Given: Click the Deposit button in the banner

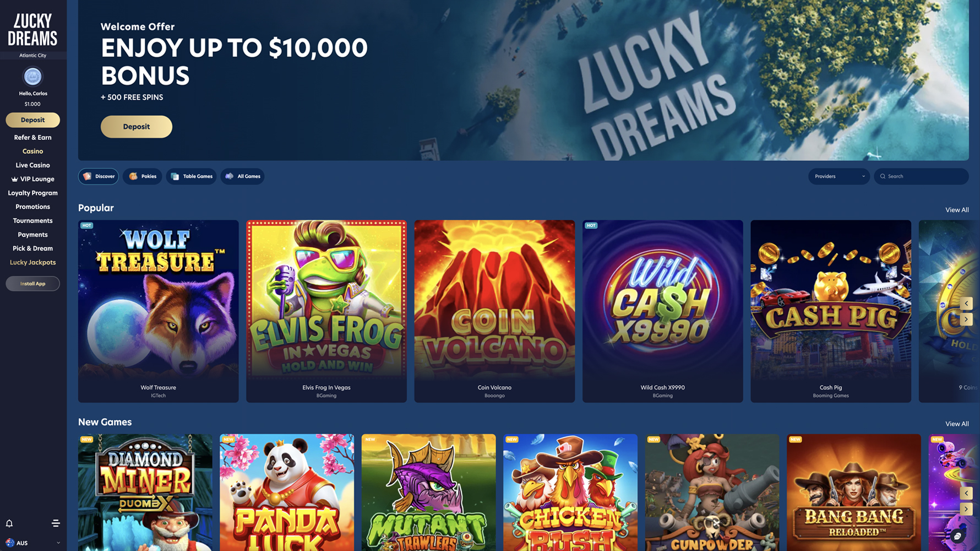Looking at the screenshot, I should tap(136, 127).
